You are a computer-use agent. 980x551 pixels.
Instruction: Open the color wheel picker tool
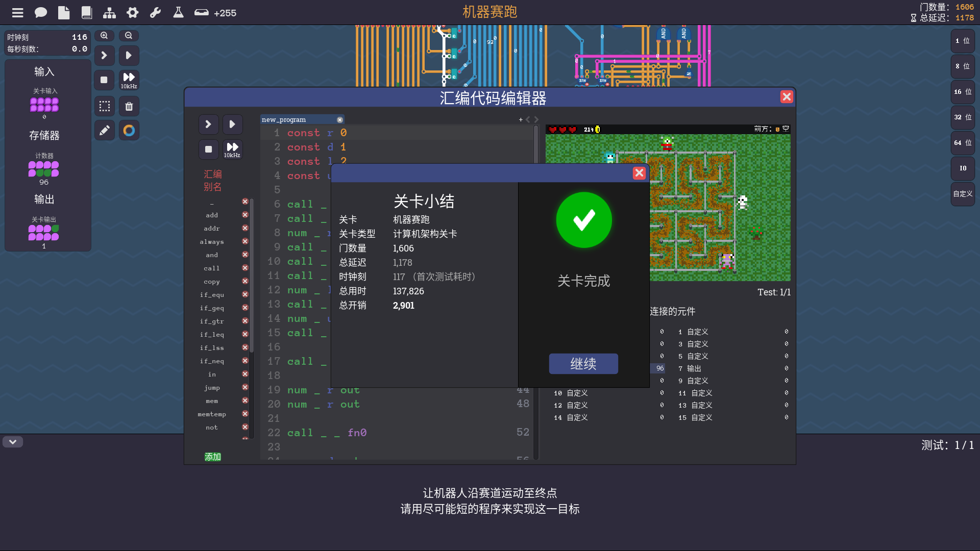pos(129,131)
